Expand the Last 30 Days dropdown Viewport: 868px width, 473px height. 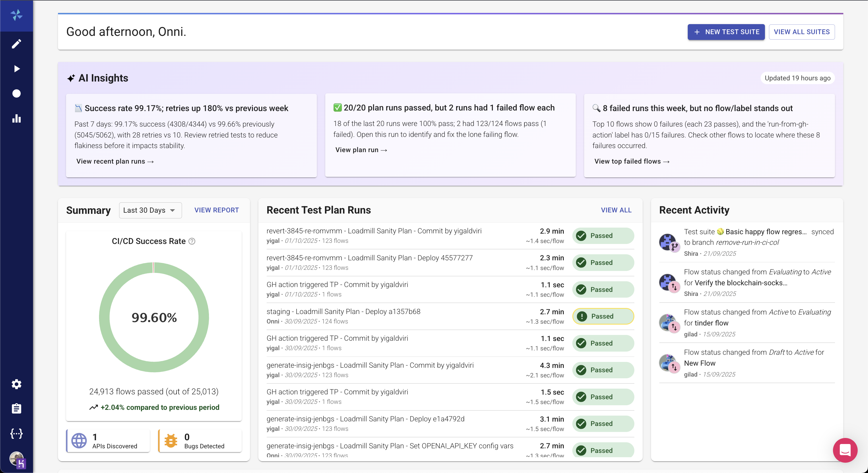150,210
